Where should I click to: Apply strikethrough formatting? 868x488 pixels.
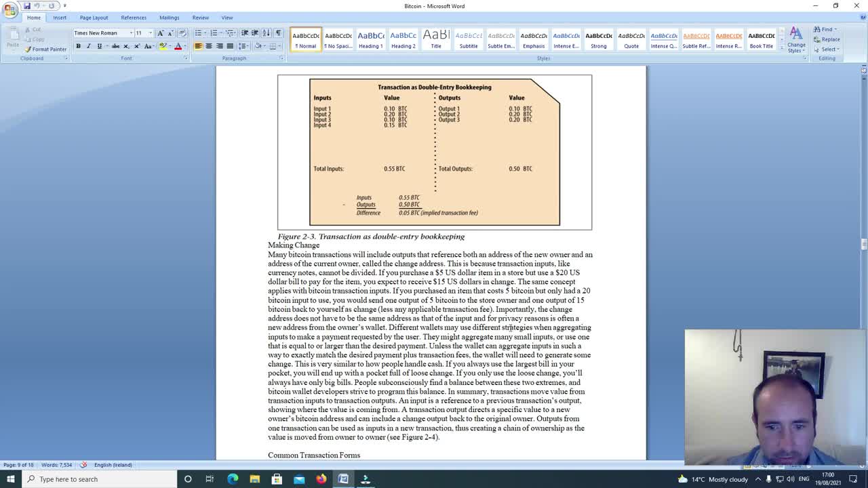[x=115, y=46]
